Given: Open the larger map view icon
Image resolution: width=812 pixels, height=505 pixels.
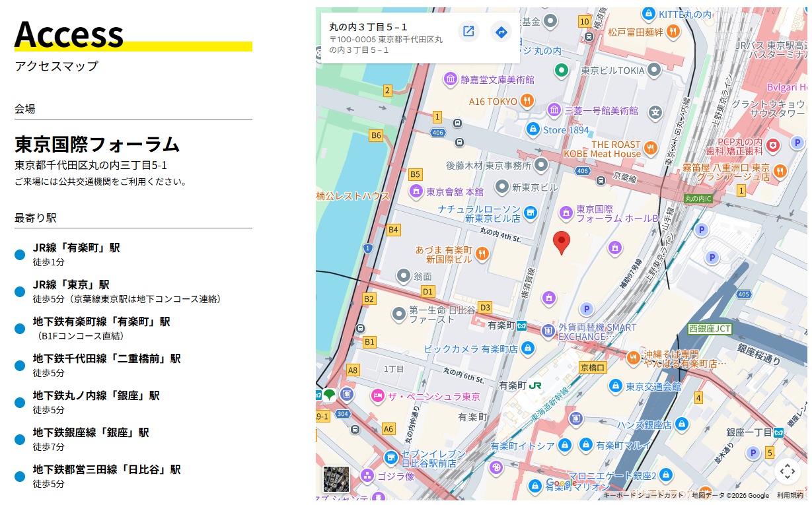Looking at the screenshot, I should point(468,32).
